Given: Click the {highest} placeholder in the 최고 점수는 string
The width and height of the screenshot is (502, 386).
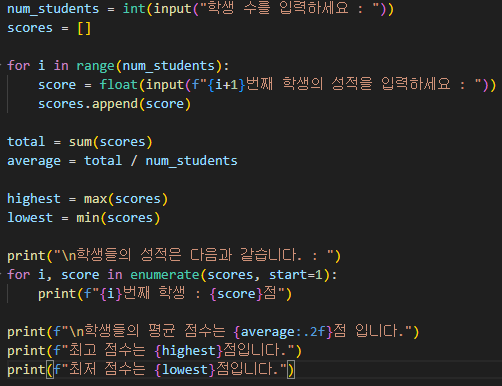Looking at the screenshot, I should click(189, 351).
